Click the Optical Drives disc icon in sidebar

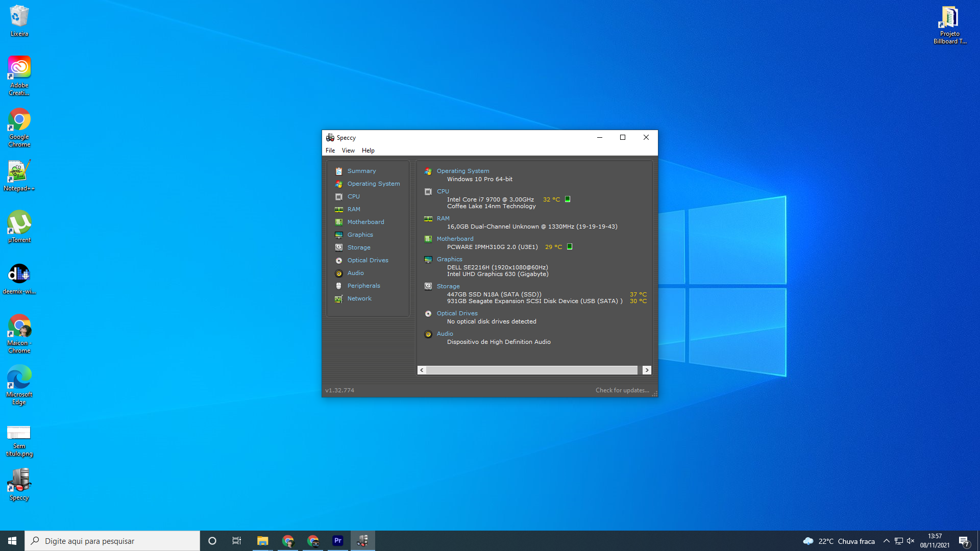tap(339, 261)
